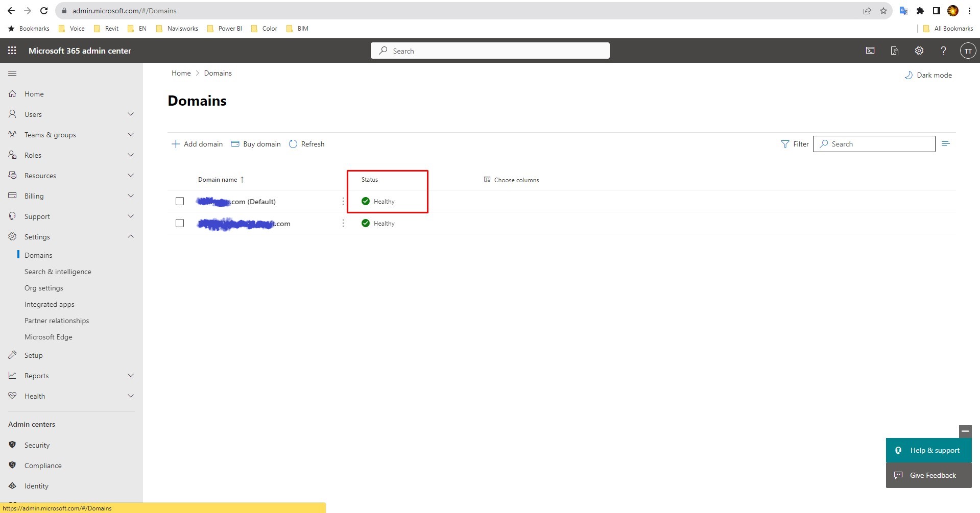Check the second domain's row checkbox
This screenshot has width=980, height=513.
tap(179, 223)
